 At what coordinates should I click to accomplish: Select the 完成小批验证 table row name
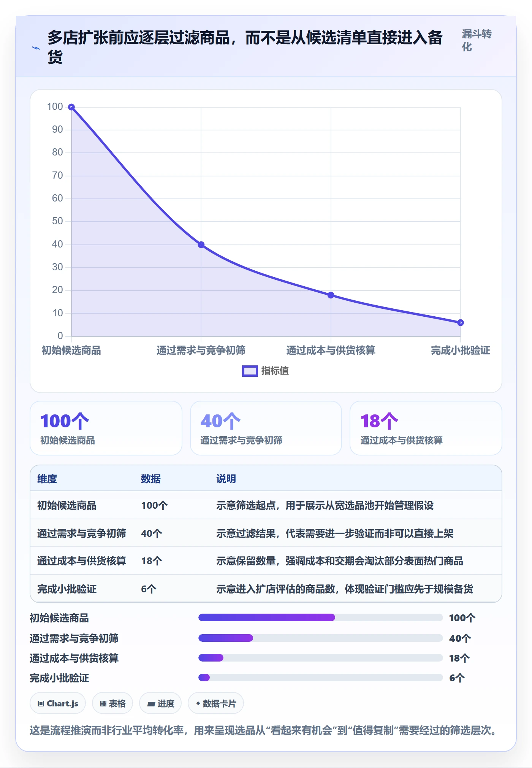click(67, 589)
